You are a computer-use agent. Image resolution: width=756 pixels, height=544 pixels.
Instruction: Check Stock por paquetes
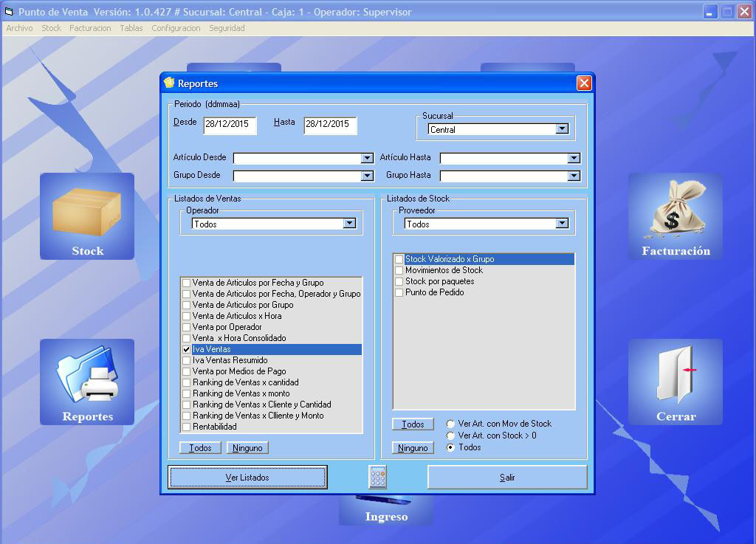tap(399, 281)
